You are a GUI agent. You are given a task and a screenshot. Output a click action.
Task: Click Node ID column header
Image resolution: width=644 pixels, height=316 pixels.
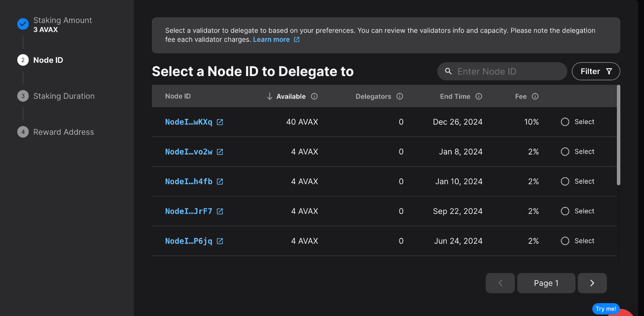pyautogui.click(x=178, y=96)
